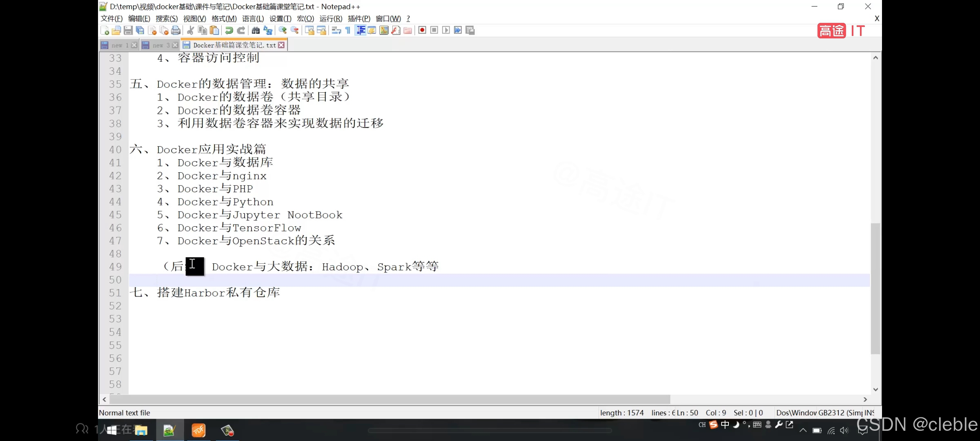Image resolution: width=980 pixels, height=441 pixels.
Task: Click the Open file folder icon
Action: click(x=116, y=31)
